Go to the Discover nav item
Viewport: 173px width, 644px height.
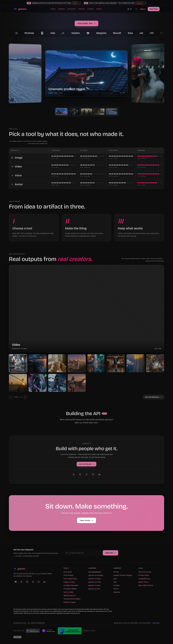pos(71,9)
